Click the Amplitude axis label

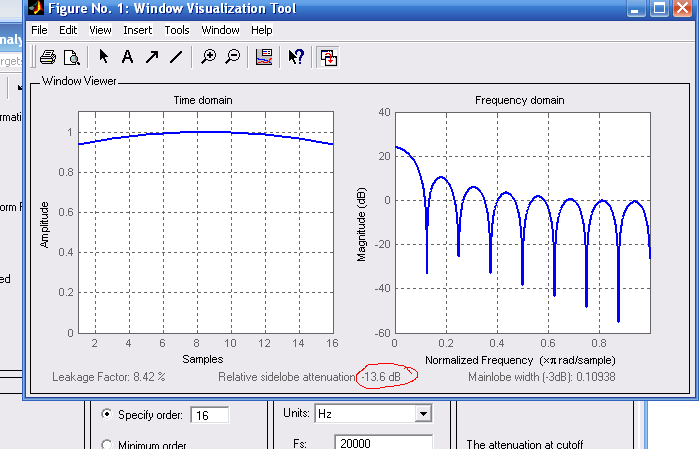44,225
